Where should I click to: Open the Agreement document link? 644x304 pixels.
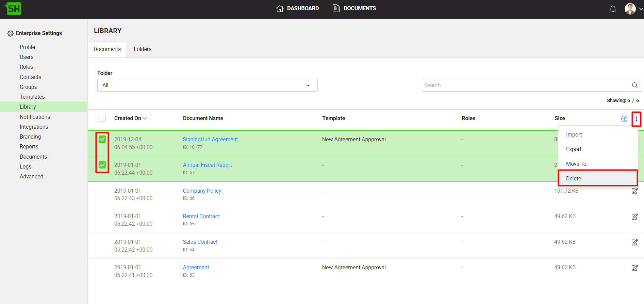tap(196, 268)
